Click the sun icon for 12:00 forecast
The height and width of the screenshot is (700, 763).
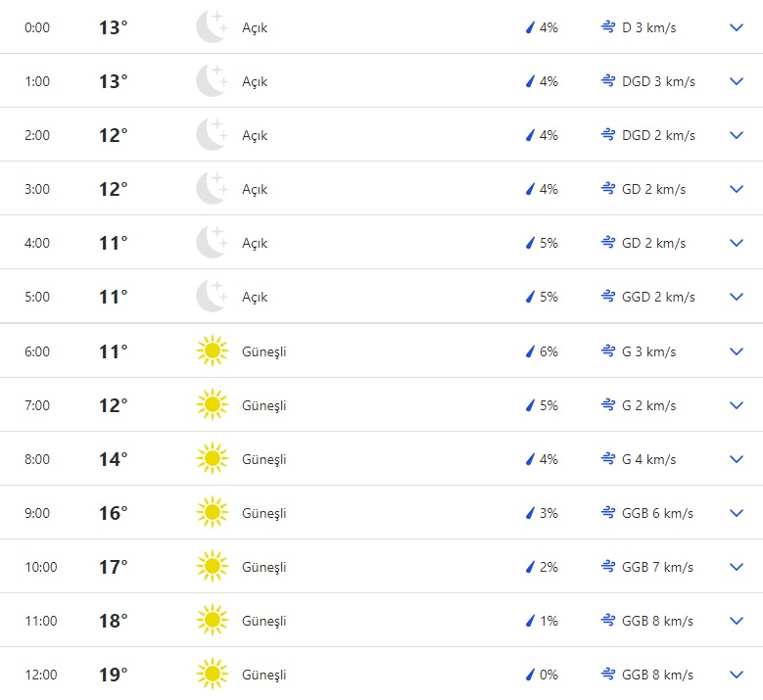point(212,675)
